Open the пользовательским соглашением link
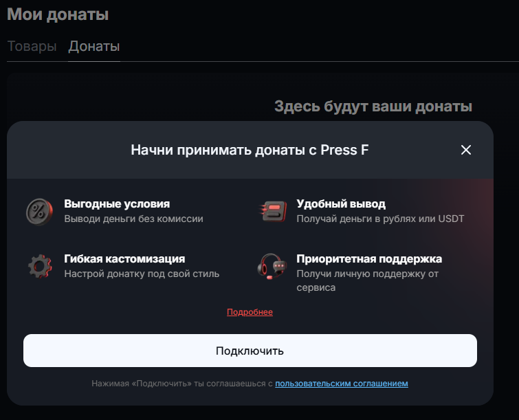Screen dimensions: 519x420 (341, 384)
